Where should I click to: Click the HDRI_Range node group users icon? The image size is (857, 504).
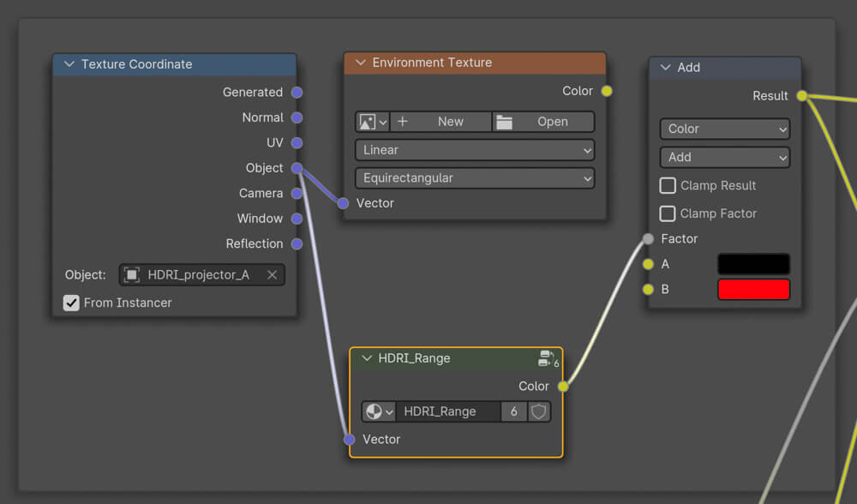(548, 358)
